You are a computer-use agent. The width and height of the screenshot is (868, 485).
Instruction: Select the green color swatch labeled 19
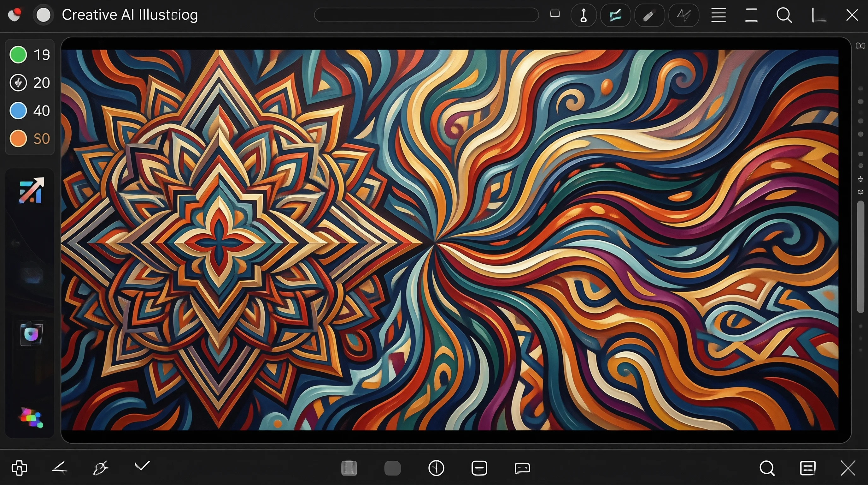click(x=18, y=55)
